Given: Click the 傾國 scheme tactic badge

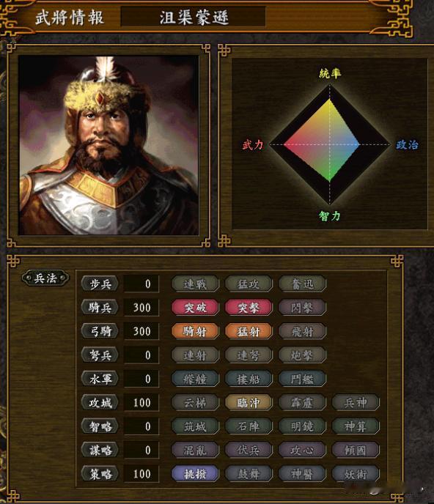Looking at the screenshot, I should [x=356, y=450].
